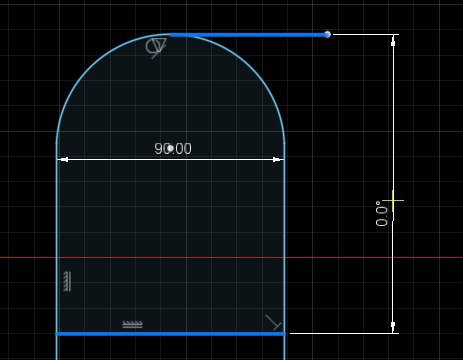Click the 90.00 width dimension value
463x360 pixels.
click(173, 149)
